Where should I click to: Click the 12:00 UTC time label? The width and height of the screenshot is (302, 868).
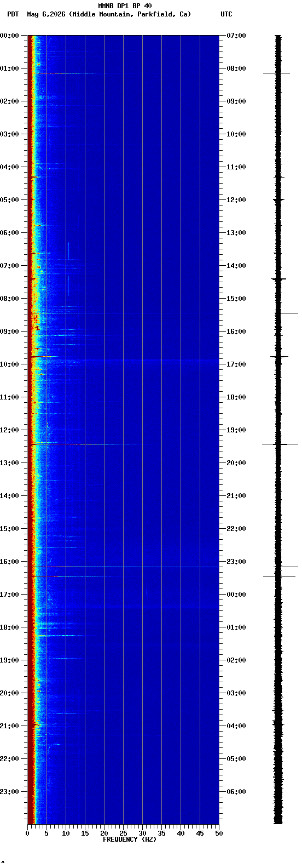tap(236, 200)
